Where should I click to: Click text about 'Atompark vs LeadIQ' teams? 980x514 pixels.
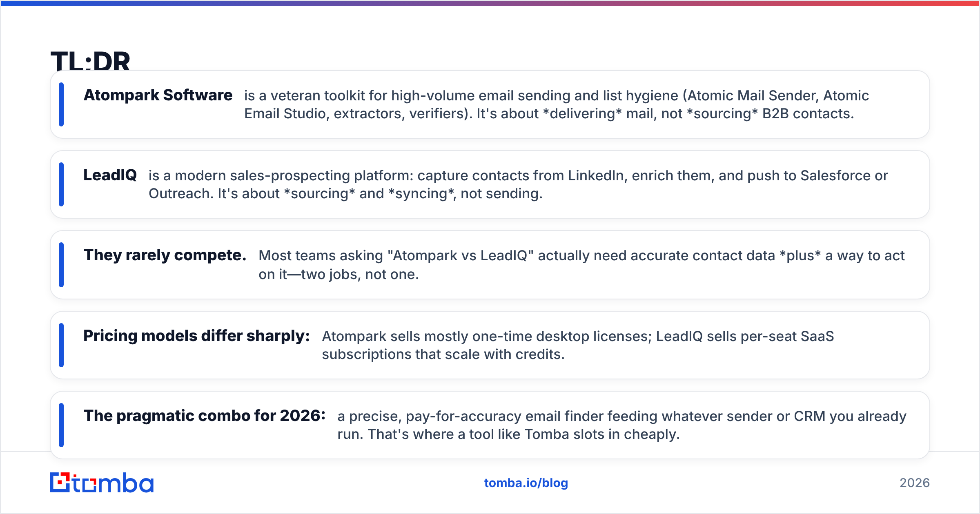[x=581, y=265]
